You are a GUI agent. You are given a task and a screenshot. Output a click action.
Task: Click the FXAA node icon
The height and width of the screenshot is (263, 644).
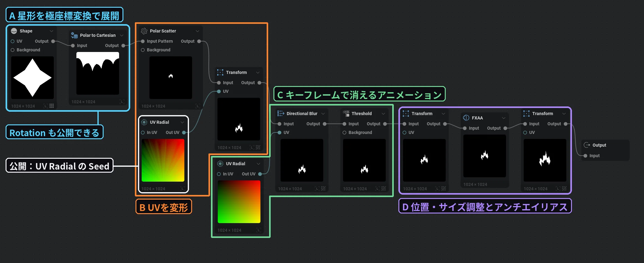point(466,118)
